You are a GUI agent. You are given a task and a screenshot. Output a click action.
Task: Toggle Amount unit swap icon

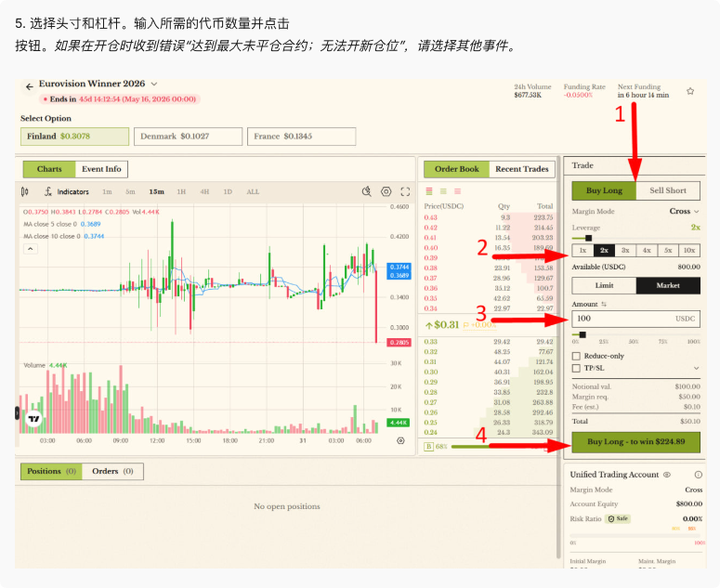[604, 304]
